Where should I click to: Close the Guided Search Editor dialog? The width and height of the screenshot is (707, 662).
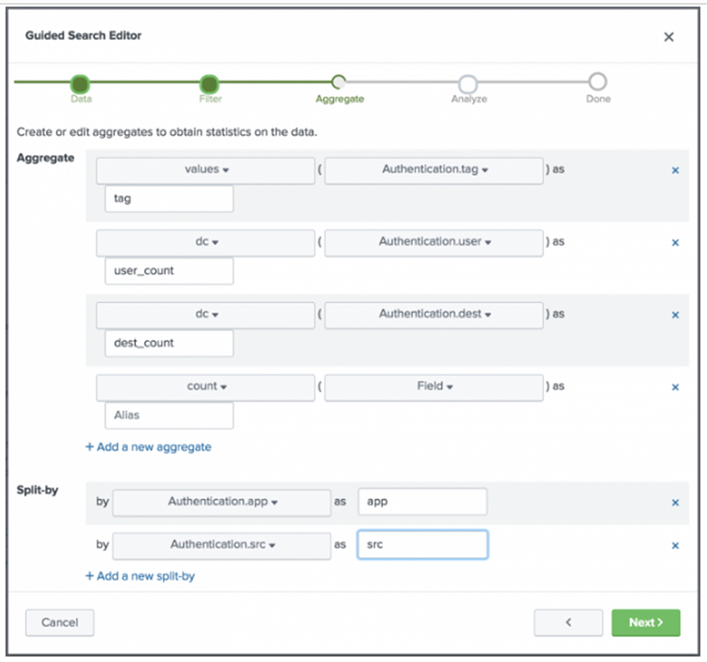[669, 37]
